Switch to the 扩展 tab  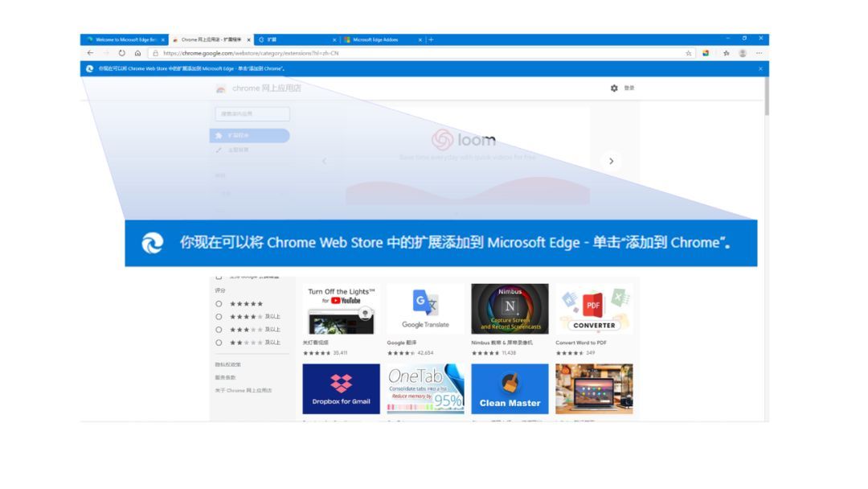pyautogui.click(x=297, y=40)
